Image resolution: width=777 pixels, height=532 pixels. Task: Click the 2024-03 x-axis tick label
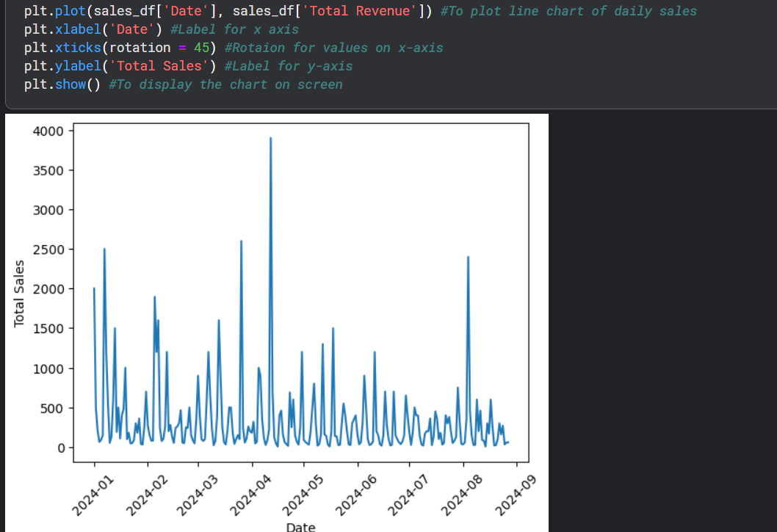point(197,495)
